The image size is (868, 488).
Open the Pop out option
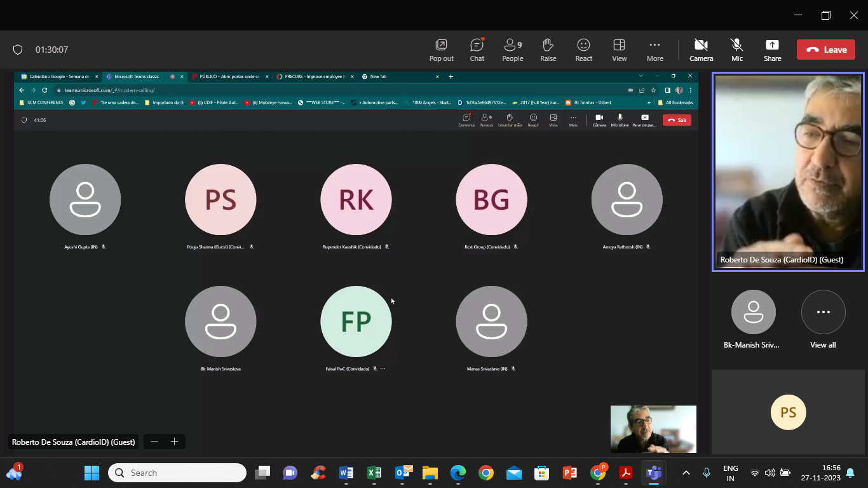click(441, 50)
